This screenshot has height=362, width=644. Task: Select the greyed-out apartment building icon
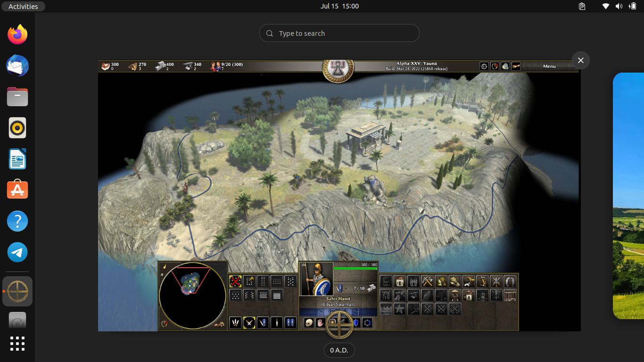point(413,281)
